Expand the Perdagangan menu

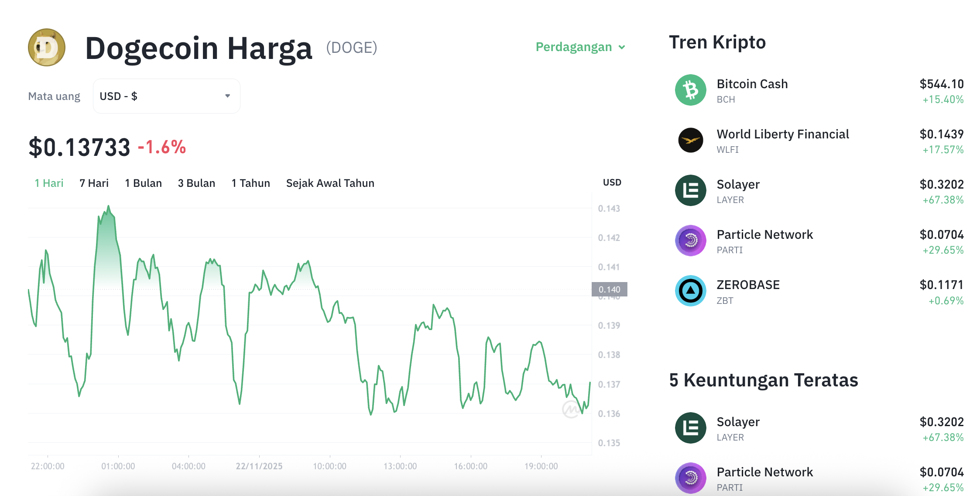(x=580, y=47)
